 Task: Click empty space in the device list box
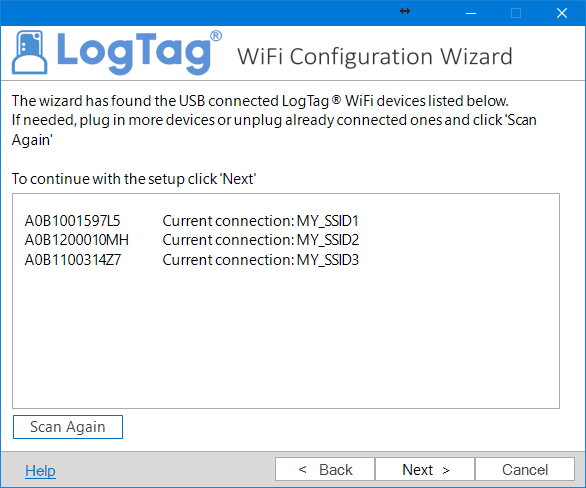pyautogui.click(x=286, y=336)
